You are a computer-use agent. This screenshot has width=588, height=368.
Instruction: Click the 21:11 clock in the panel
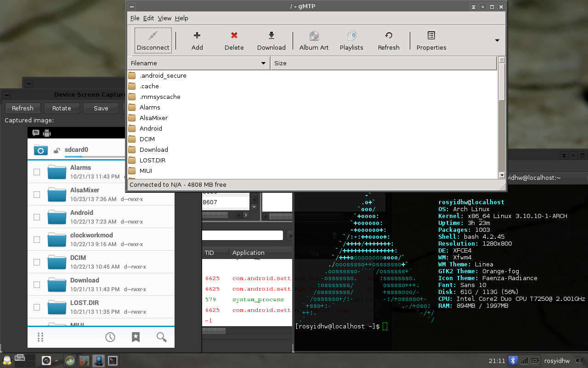click(x=498, y=361)
